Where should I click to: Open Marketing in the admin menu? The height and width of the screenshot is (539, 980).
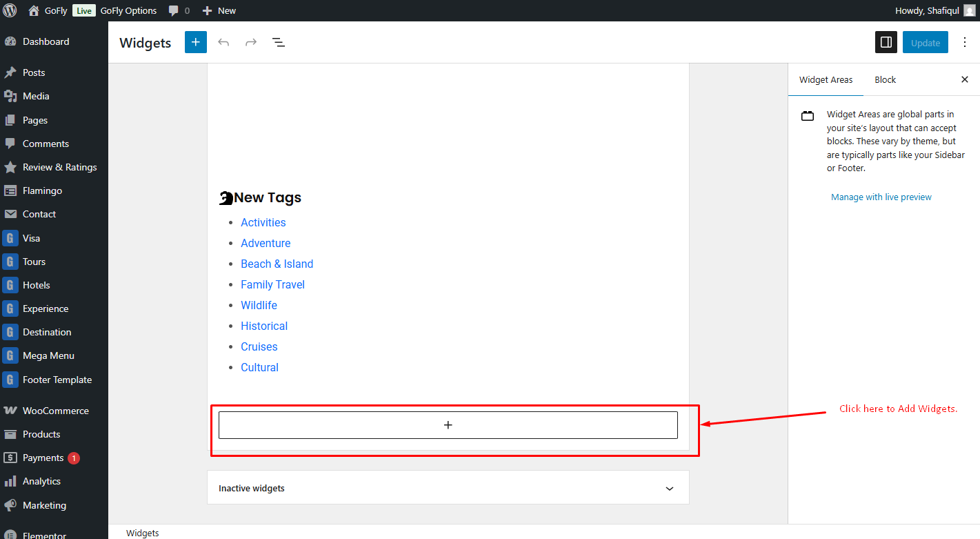tap(54, 505)
